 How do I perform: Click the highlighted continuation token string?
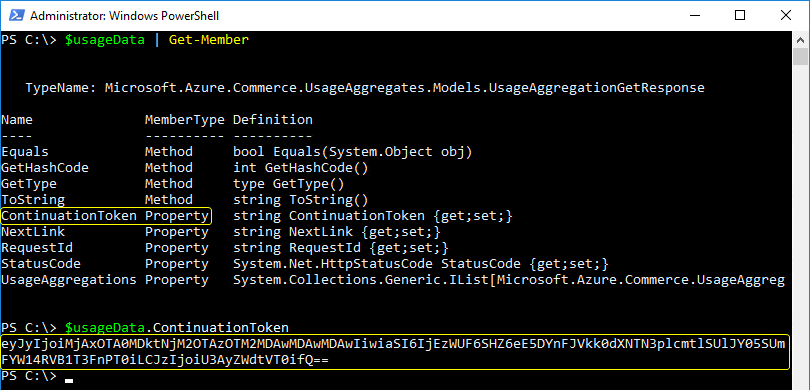pos(395,352)
